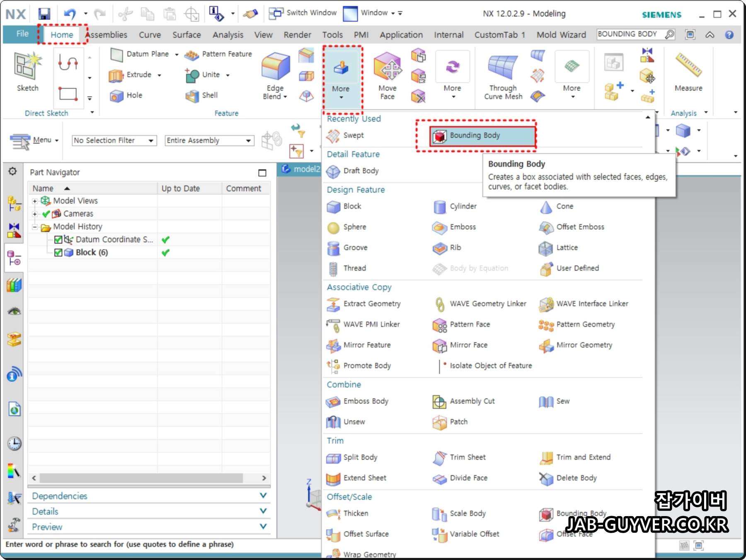Select the Scale Body command

[x=459, y=514]
